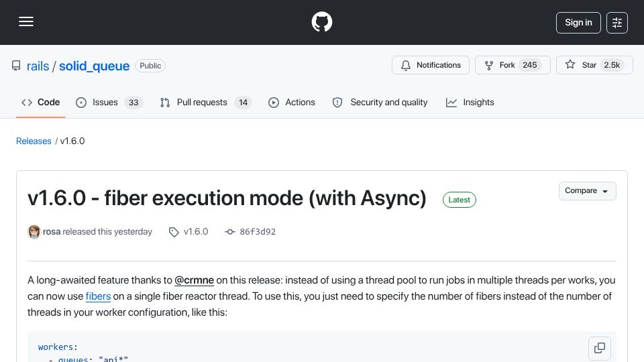The width and height of the screenshot is (644, 362).
Task: Open commit 86f3d92
Action: (x=258, y=232)
